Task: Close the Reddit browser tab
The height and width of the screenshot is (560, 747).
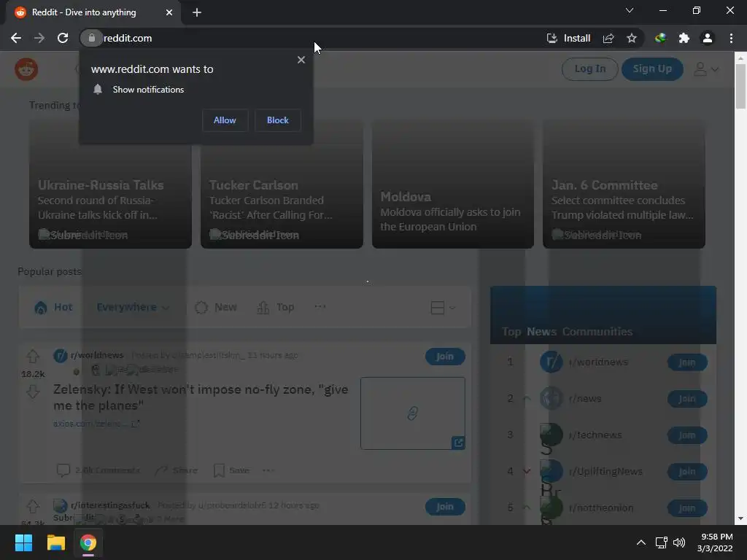Action: click(169, 12)
